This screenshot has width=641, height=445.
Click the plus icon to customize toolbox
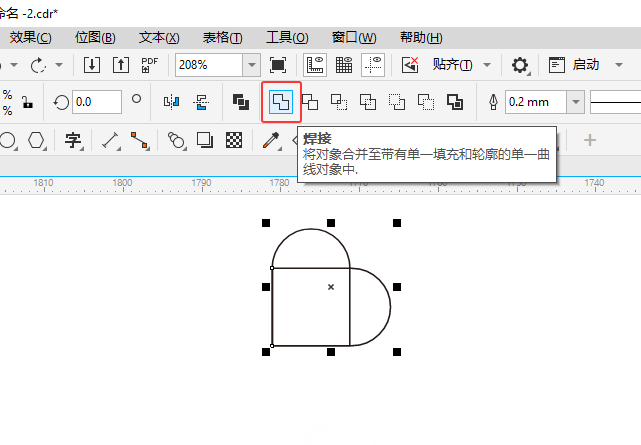589,140
